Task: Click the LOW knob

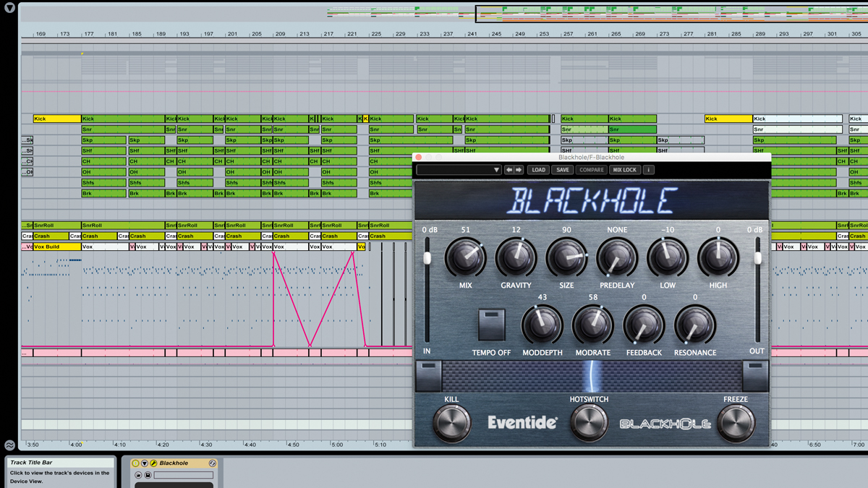Action: point(668,257)
